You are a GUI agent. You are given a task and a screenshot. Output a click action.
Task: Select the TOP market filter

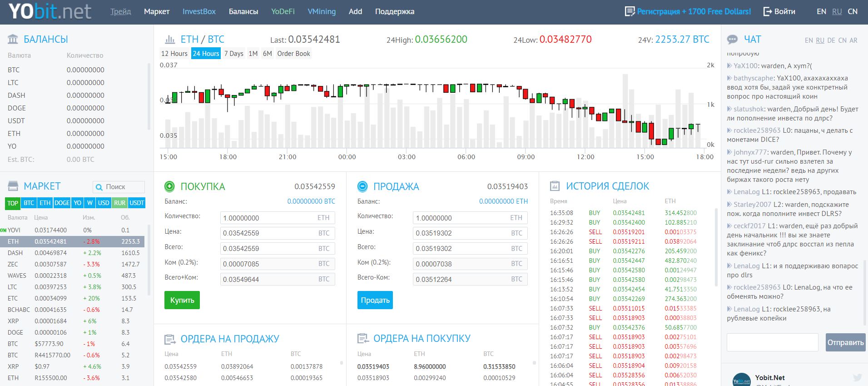(13, 203)
